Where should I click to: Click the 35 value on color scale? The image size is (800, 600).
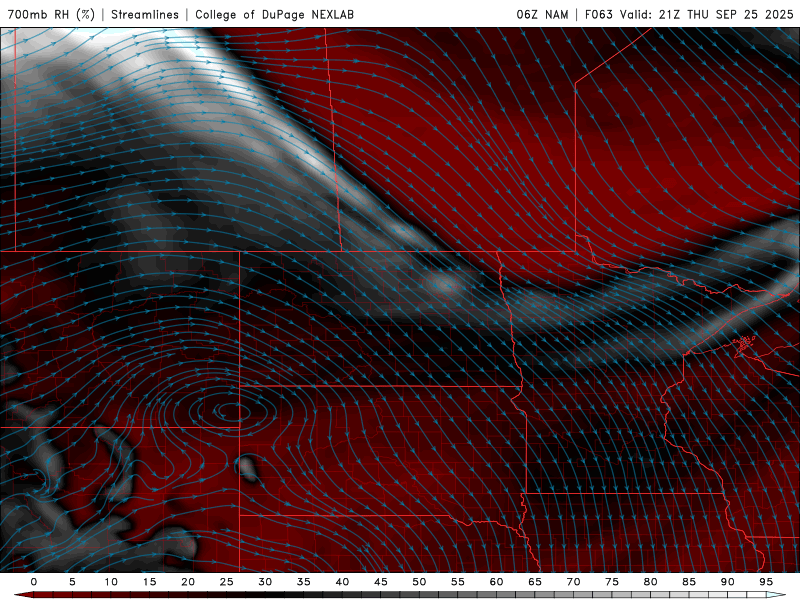(304, 582)
